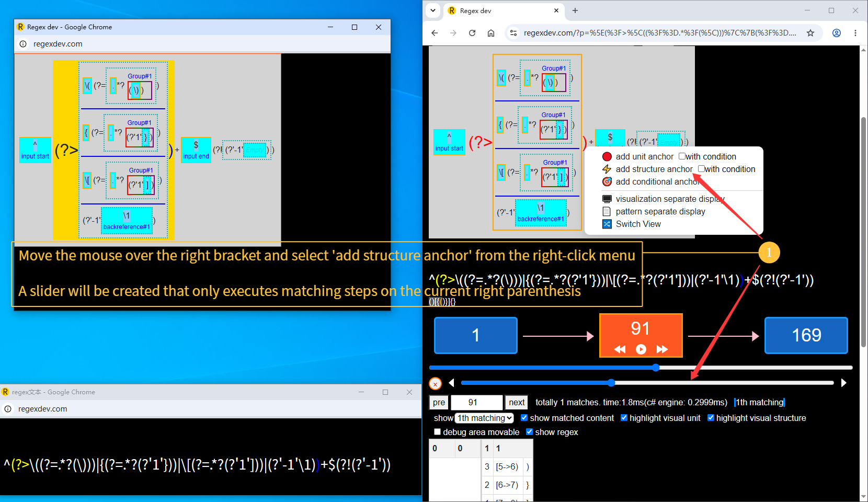The height and width of the screenshot is (502, 868).
Task: Click the Switch View icon
Action: 607,224
